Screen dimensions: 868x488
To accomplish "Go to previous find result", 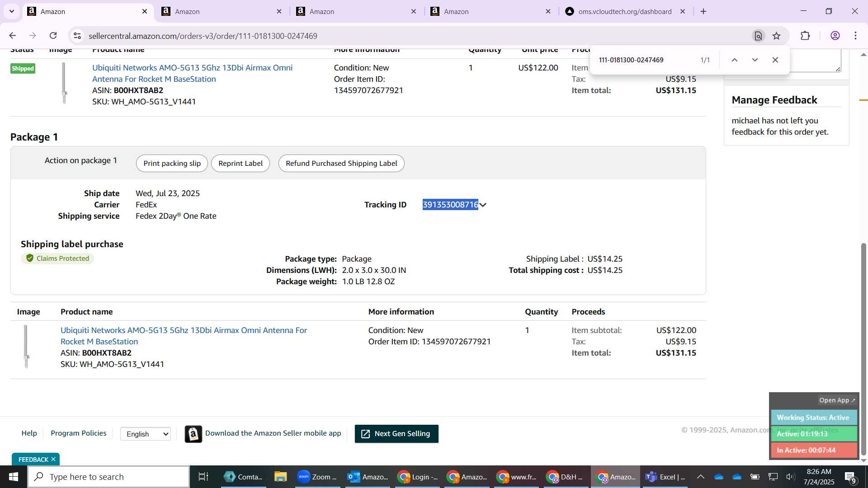I will tap(735, 60).
